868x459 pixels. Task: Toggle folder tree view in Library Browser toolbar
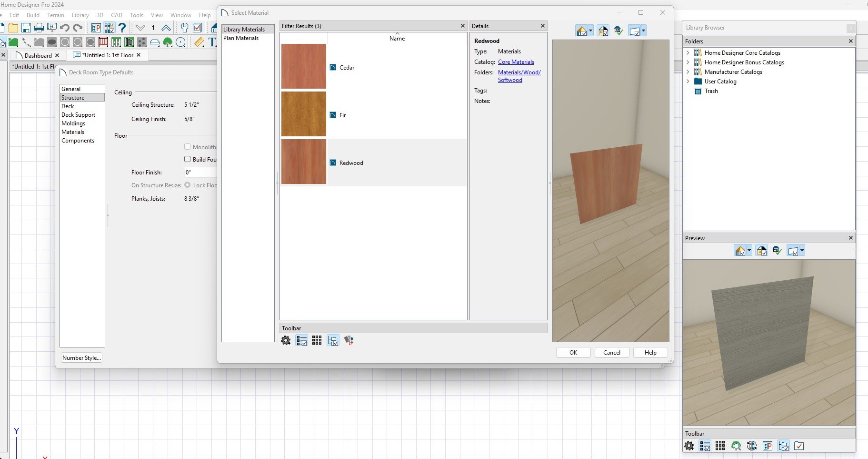(x=783, y=446)
